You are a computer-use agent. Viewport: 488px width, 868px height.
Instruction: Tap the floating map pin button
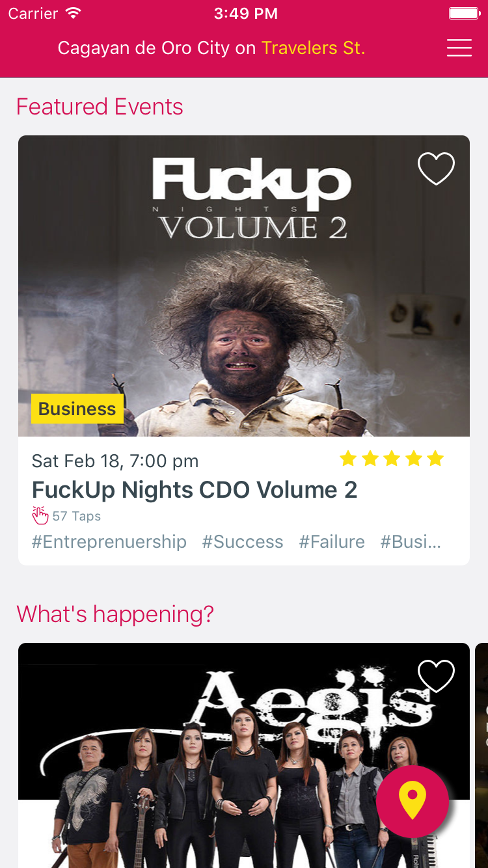coord(413,801)
